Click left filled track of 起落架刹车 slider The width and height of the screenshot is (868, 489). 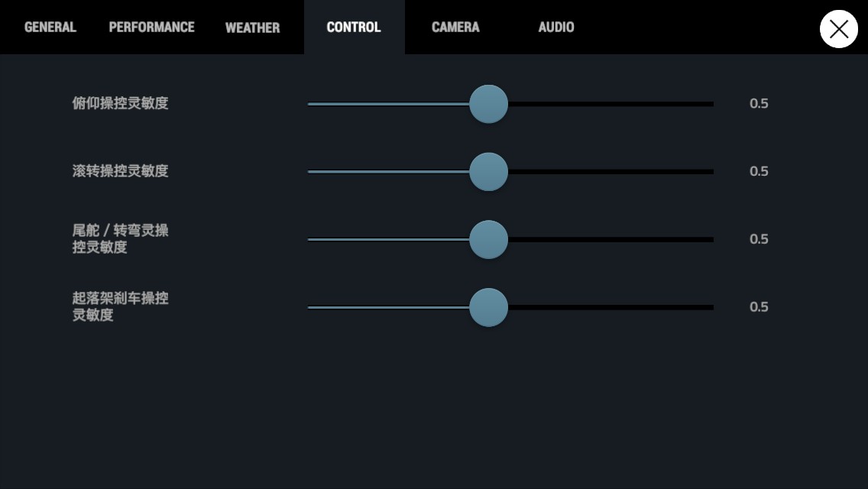click(389, 307)
